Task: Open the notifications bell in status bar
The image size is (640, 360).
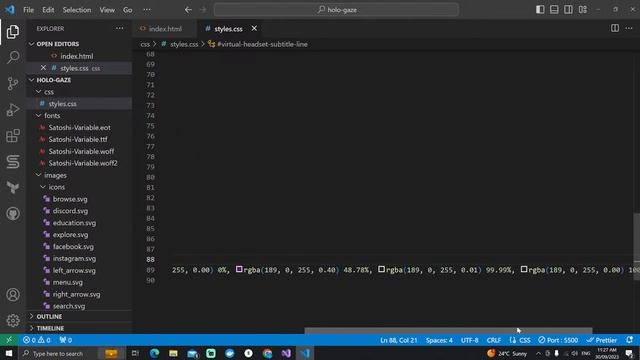Action: (x=630, y=340)
